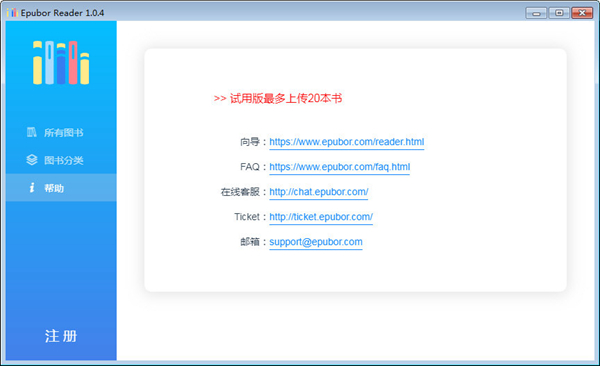600x366 pixels.
Task: Select the 帮助 menu item
Action: (x=61, y=188)
